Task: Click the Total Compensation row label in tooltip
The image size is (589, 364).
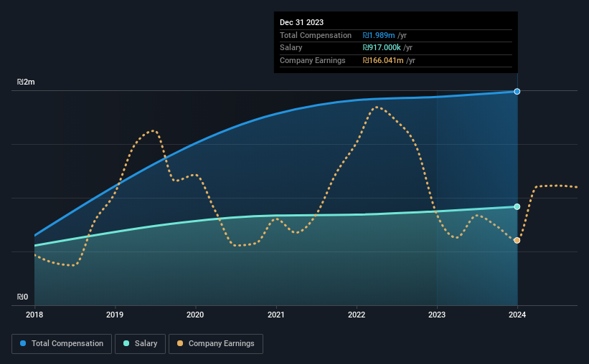Action: pos(316,35)
